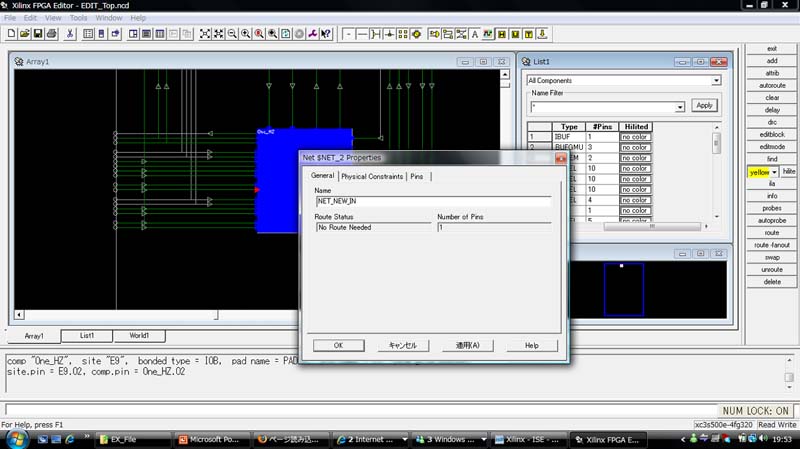Open the Help menu
The image size is (800, 449).
(x=138, y=18)
